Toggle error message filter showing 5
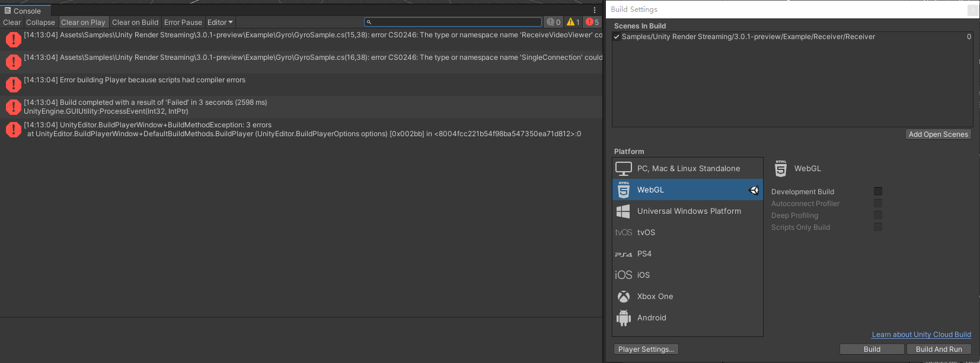Image resolution: width=980 pixels, height=363 pixels. tap(592, 22)
